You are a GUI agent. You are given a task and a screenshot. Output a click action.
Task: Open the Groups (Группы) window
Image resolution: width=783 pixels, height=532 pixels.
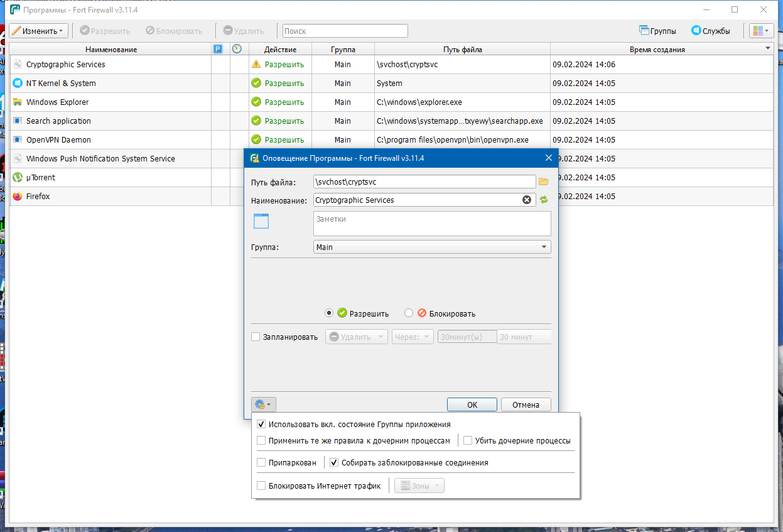pyautogui.click(x=657, y=31)
